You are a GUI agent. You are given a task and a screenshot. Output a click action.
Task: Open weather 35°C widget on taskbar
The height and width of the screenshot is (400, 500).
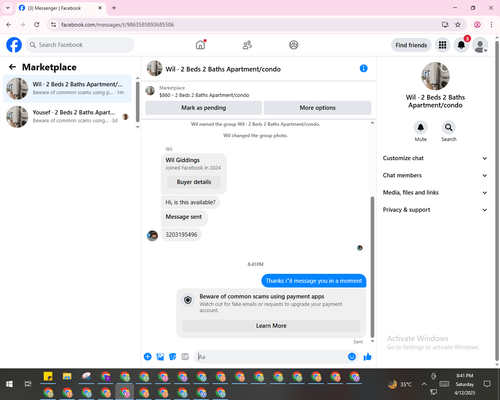[x=400, y=384]
